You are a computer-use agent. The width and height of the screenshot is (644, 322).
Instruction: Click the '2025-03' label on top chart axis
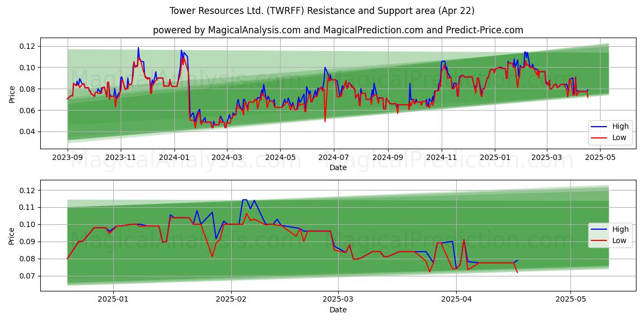click(x=546, y=158)
